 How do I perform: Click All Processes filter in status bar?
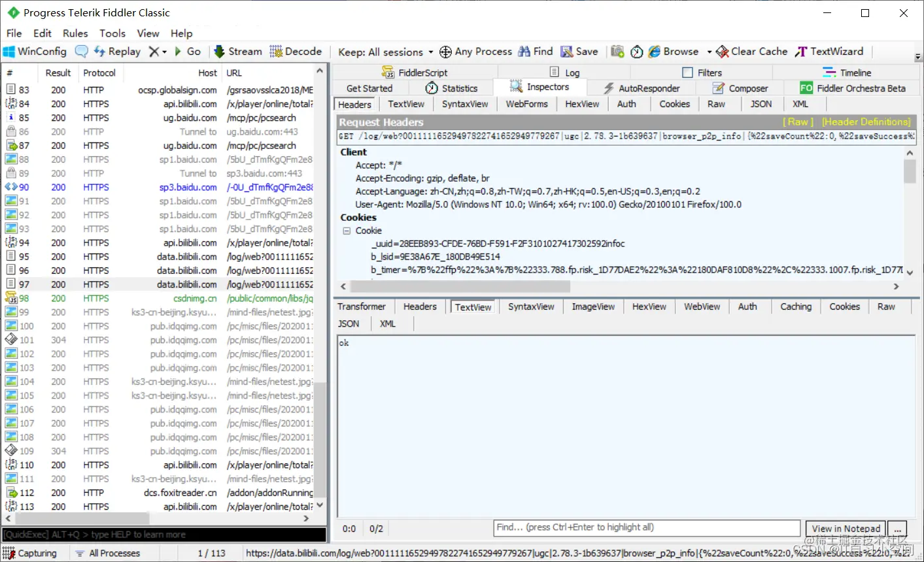click(x=107, y=554)
